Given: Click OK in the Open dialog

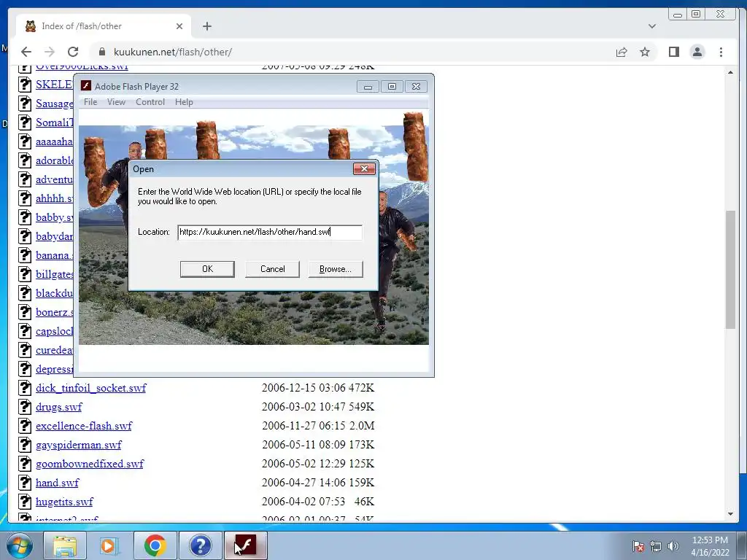Looking at the screenshot, I should click(207, 269).
